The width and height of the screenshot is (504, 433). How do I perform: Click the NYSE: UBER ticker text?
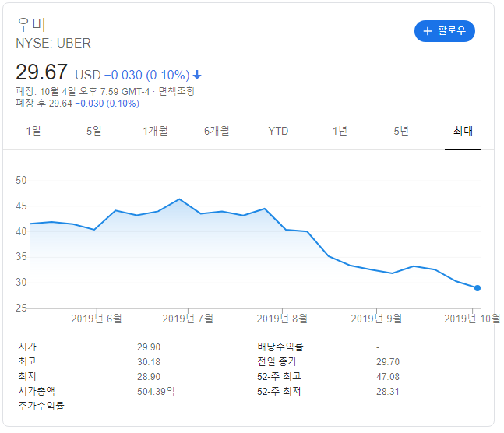(53, 43)
